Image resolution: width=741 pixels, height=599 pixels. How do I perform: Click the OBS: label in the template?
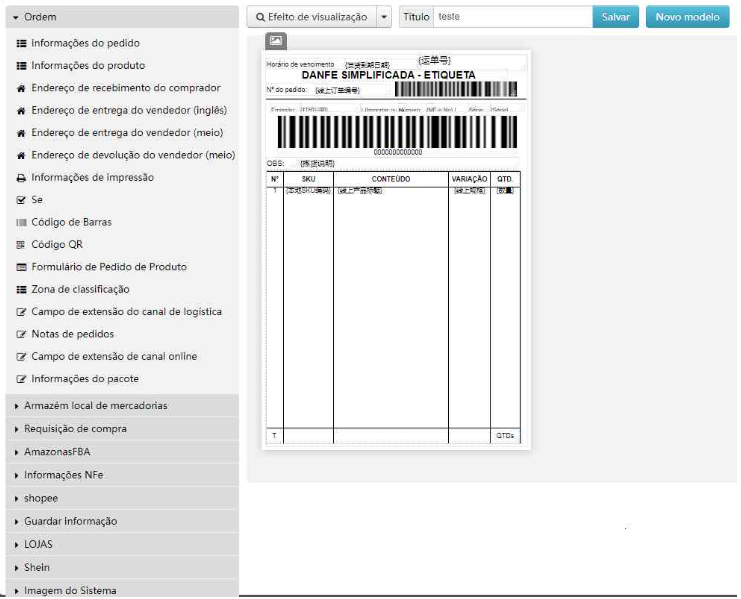(x=276, y=164)
